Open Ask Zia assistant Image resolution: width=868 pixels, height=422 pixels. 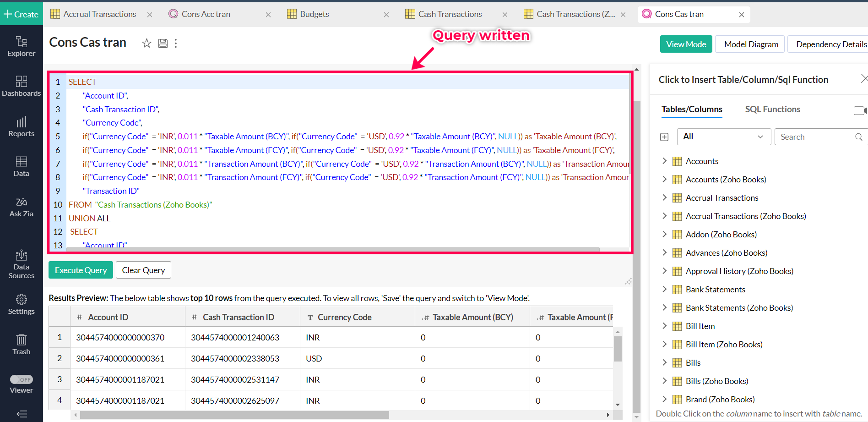pos(21,207)
